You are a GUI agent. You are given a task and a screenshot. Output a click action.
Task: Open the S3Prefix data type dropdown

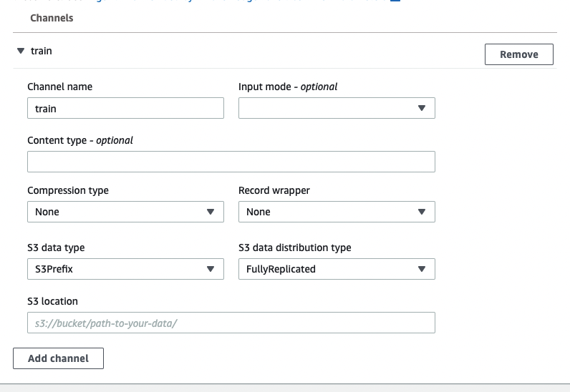point(118,269)
